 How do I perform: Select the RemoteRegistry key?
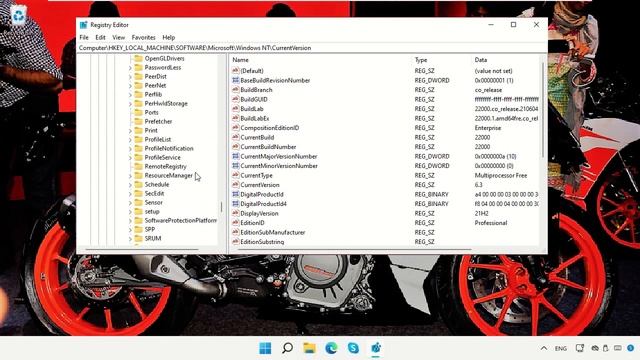coord(165,166)
